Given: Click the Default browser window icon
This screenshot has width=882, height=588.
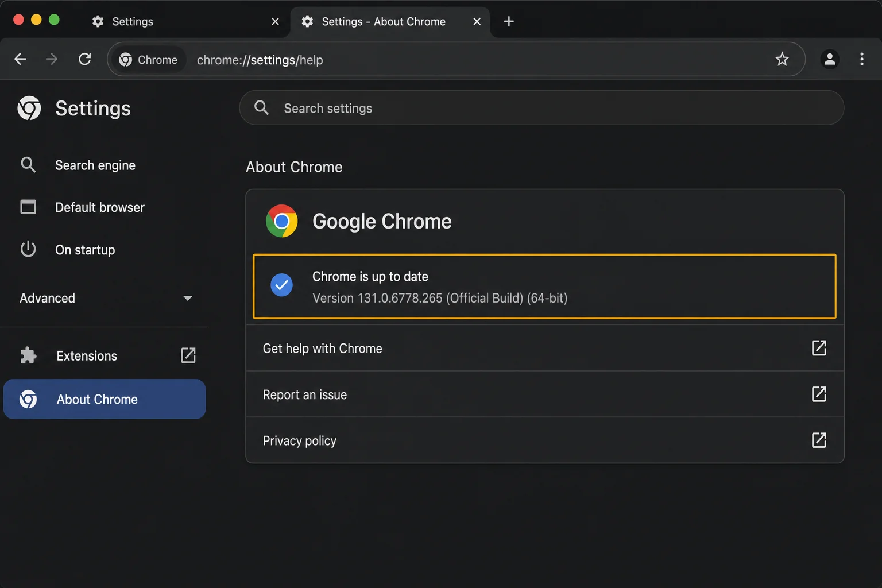Looking at the screenshot, I should (x=28, y=207).
